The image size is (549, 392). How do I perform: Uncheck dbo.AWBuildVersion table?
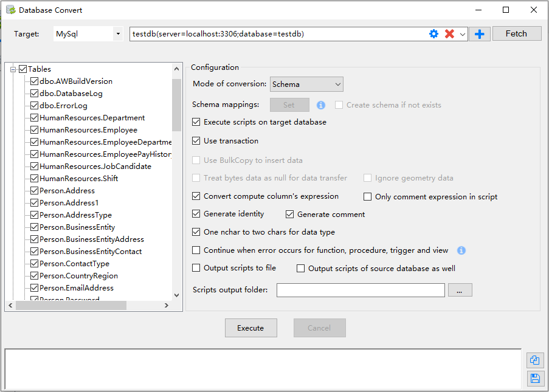click(34, 81)
